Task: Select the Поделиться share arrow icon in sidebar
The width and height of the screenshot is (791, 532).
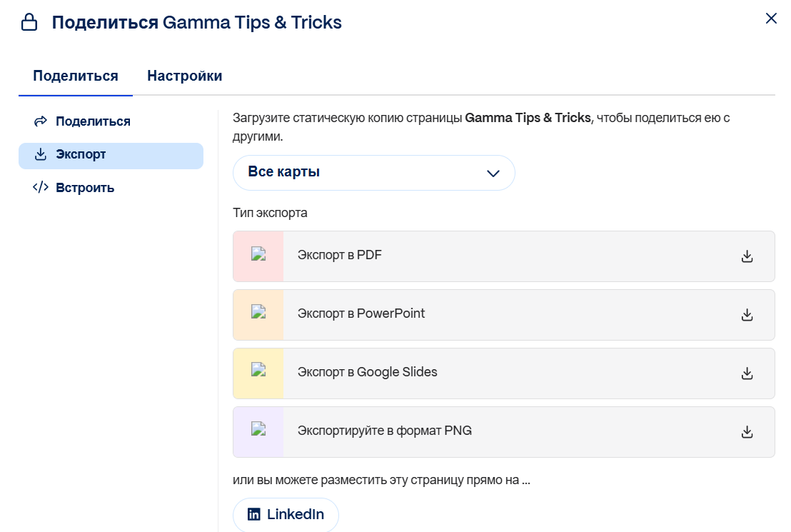Action: tap(41, 121)
